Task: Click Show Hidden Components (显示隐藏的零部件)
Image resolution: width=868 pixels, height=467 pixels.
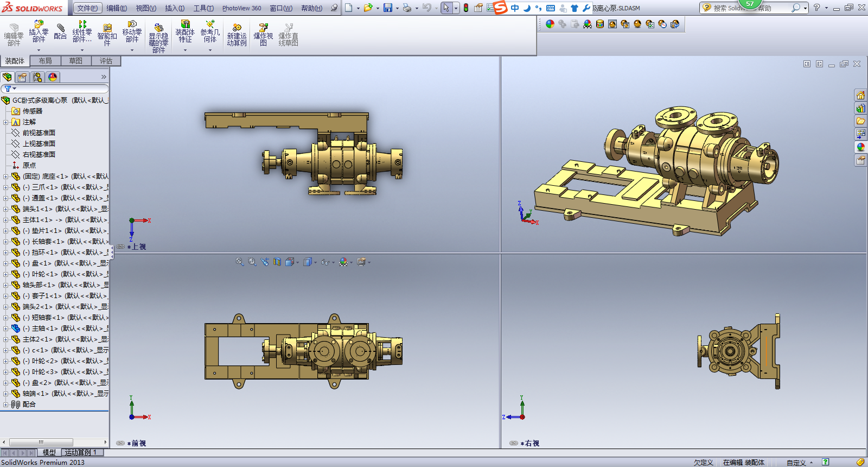Action: pyautogui.click(x=158, y=37)
